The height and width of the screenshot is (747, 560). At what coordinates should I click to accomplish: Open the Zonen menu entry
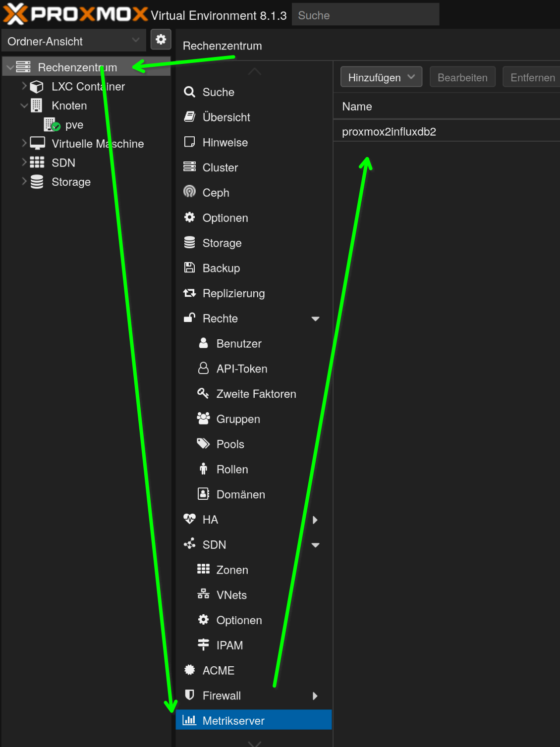pyautogui.click(x=254, y=570)
